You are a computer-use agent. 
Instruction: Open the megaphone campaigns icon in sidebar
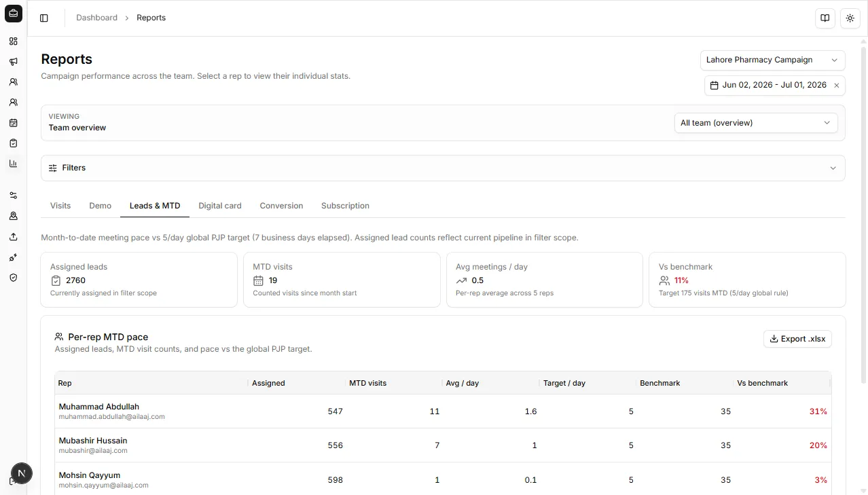(13, 62)
